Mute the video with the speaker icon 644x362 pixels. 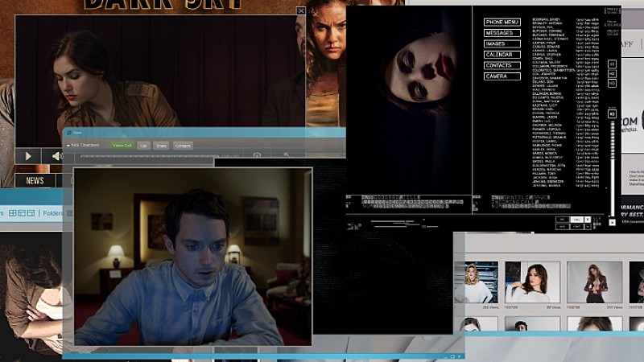coord(57,156)
